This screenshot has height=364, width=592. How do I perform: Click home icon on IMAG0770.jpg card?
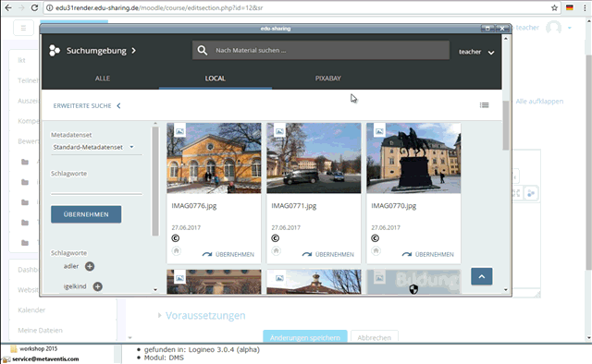376,251
